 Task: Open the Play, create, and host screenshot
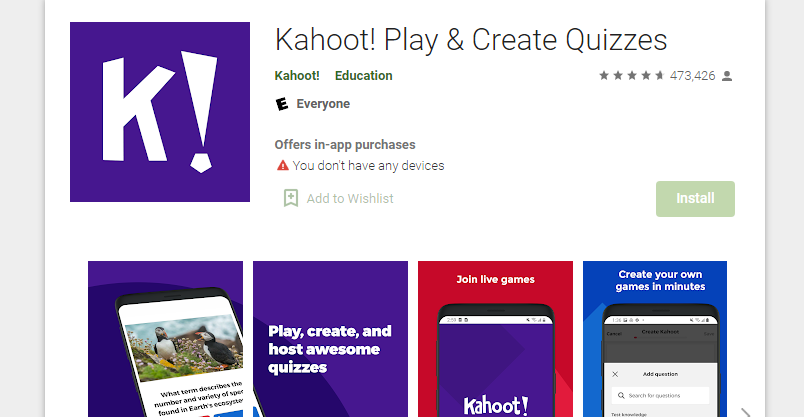coord(330,339)
